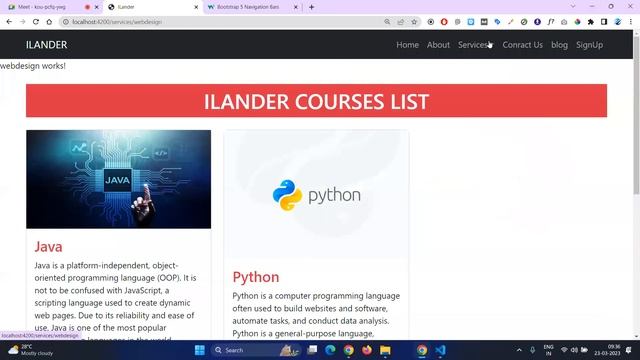Screen dimensions: 640x360
Task: Open a new browser tab
Action: 311,7
